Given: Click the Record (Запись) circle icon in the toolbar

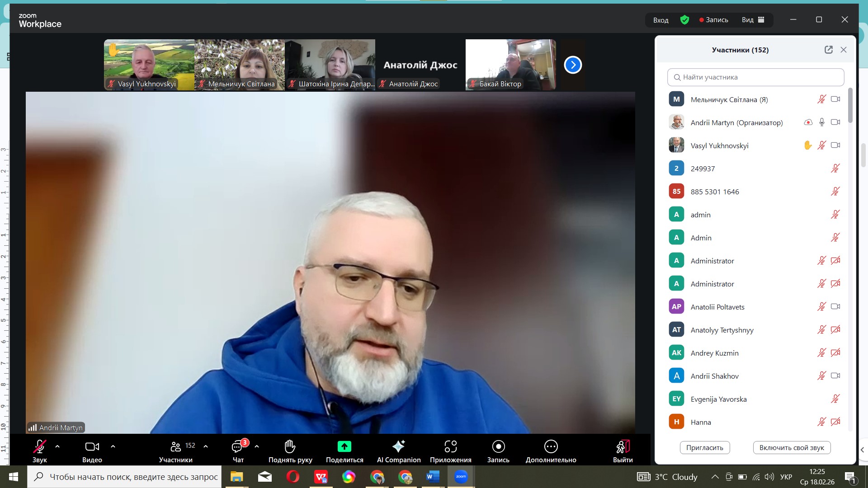Looking at the screenshot, I should pyautogui.click(x=498, y=446).
